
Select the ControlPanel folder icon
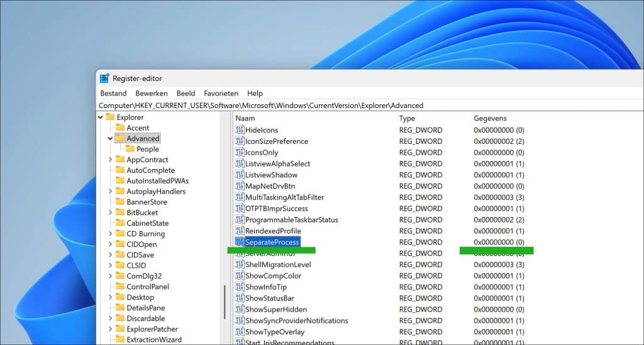click(120, 287)
